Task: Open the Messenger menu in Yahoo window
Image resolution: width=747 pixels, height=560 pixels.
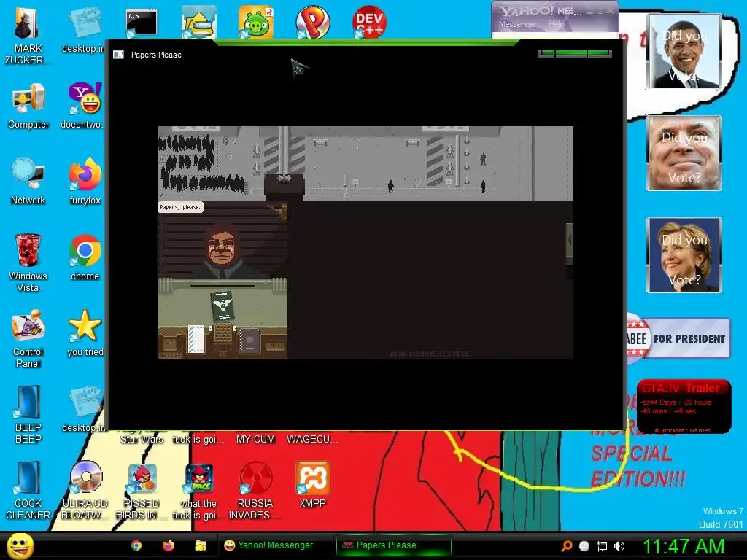Action: pos(517,24)
